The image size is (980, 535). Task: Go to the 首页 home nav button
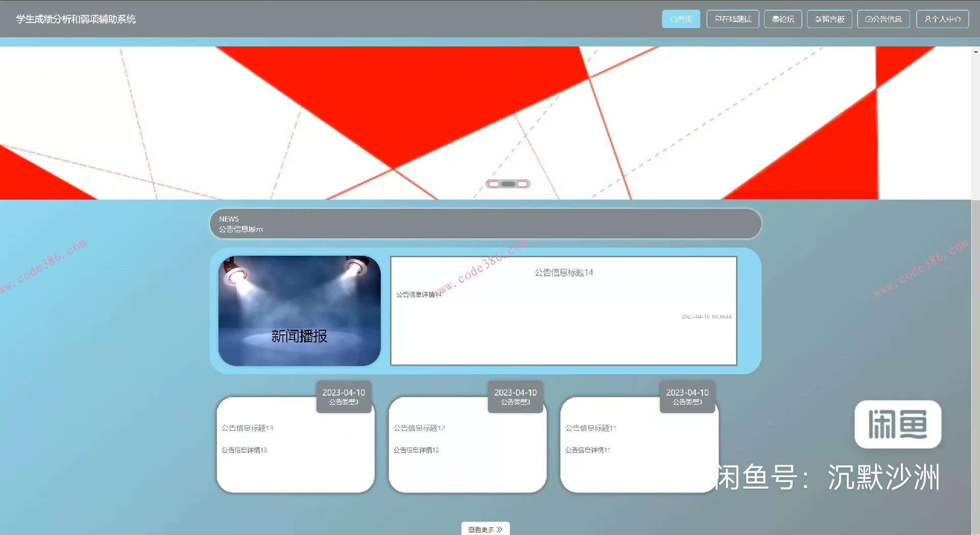[x=680, y=19]
